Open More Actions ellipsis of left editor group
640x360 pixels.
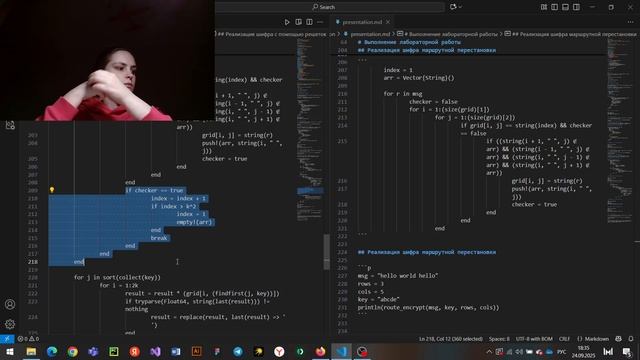(x=320, y=22)
